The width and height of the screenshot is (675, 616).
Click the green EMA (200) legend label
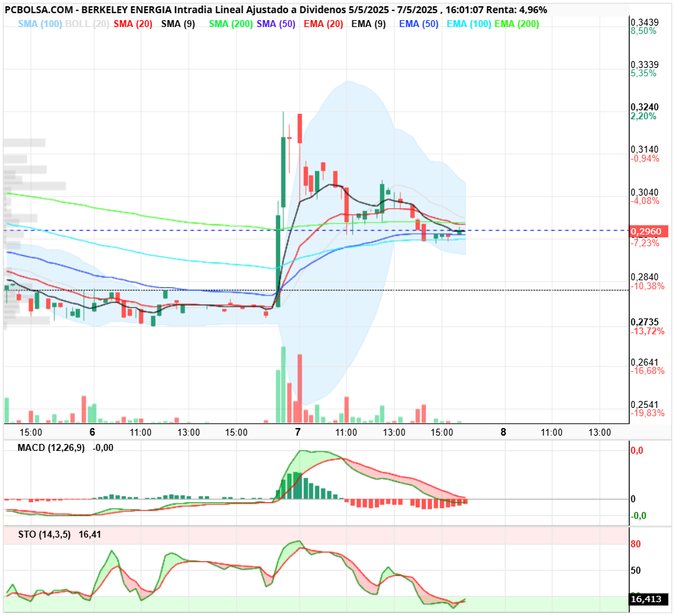coord(517,24)
